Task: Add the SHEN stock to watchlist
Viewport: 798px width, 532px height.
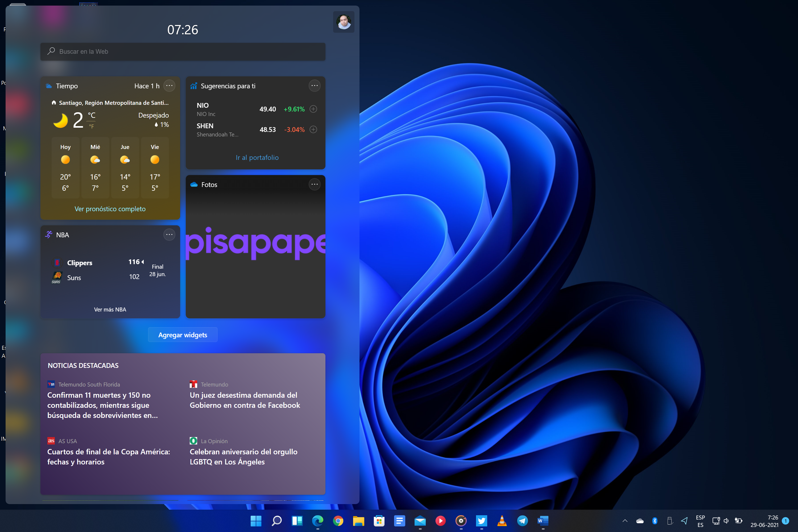Action: [313, 129]
